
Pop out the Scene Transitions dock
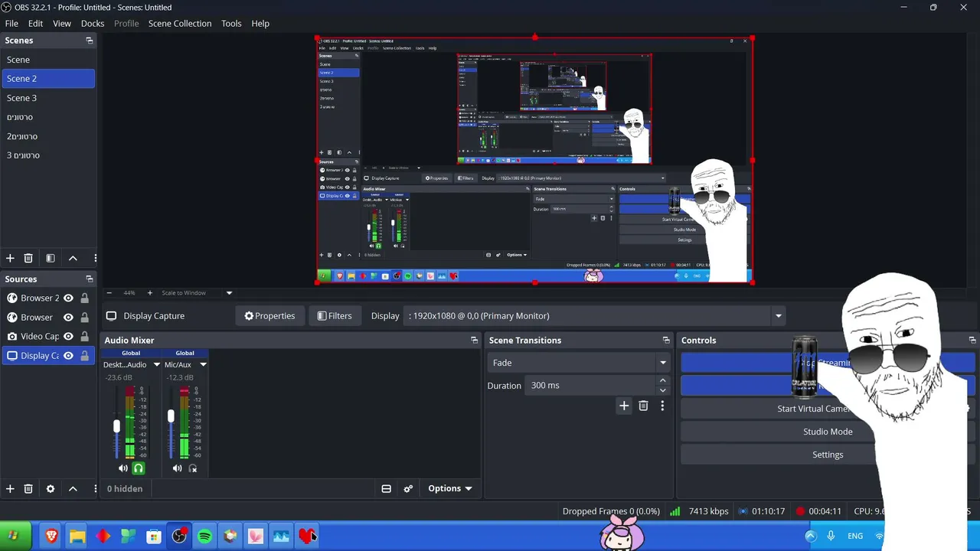tap(666, 341)
